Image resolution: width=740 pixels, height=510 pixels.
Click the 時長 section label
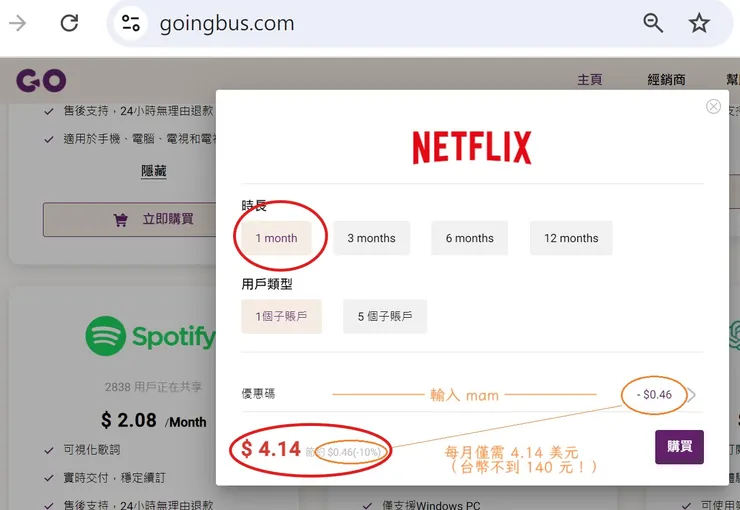[x=254, y=206]
